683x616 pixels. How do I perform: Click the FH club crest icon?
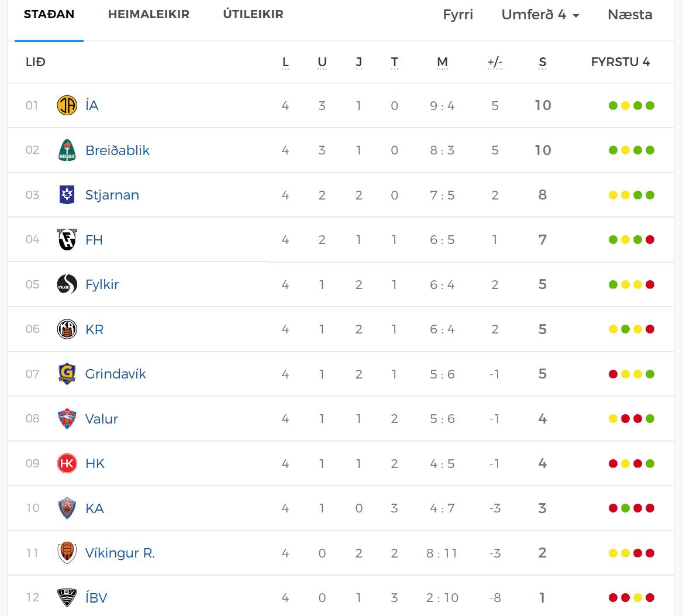[x=67, y=240]
